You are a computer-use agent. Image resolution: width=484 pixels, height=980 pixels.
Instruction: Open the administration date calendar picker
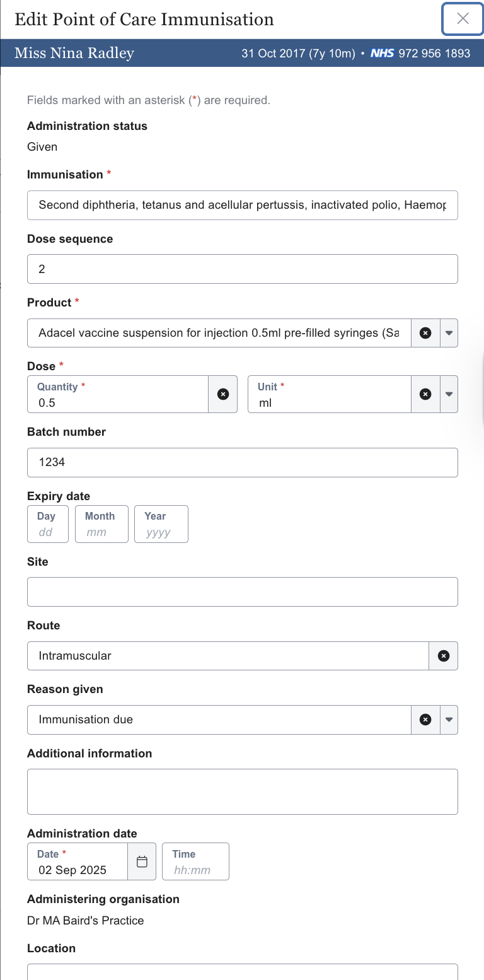(142, 861)
